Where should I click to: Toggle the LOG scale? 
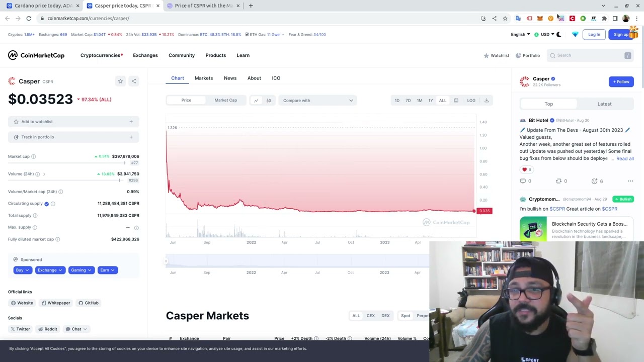[471, 100]
